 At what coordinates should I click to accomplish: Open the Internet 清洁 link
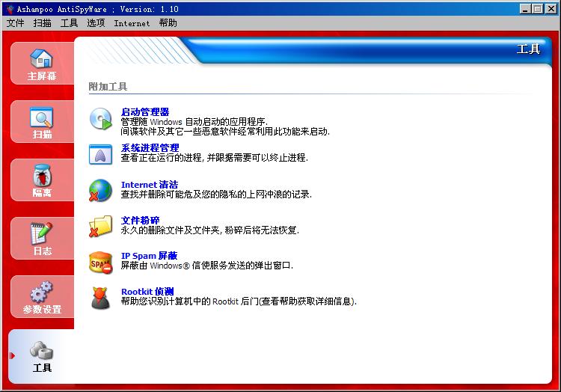pyautogui.click(x=150, y=185)
